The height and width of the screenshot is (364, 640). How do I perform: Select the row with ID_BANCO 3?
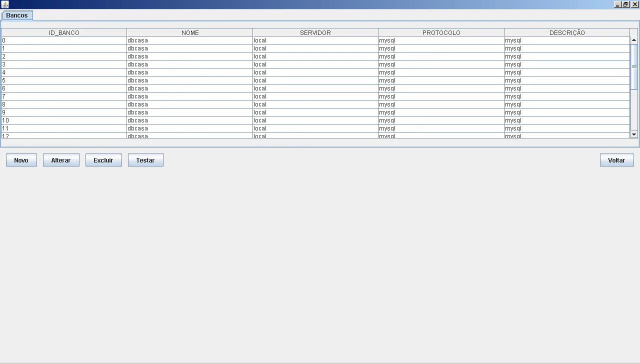tap(315, 64)
